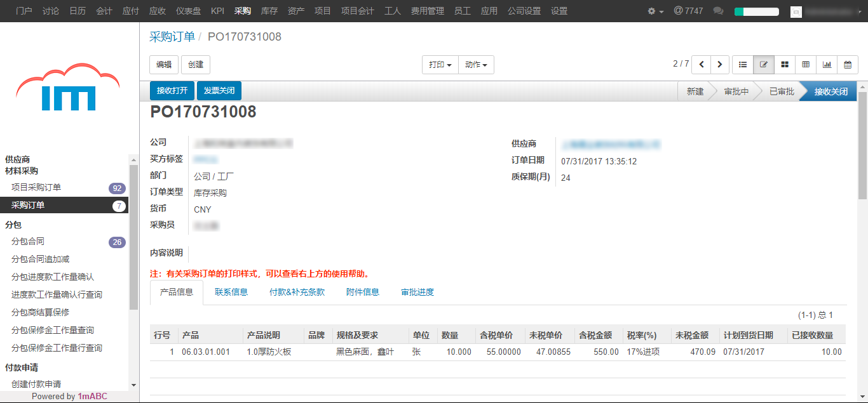The height and width of the screenshot is (403, 868).
Task: Open the 费用管理 top menu
Action: tap(428, 11)
